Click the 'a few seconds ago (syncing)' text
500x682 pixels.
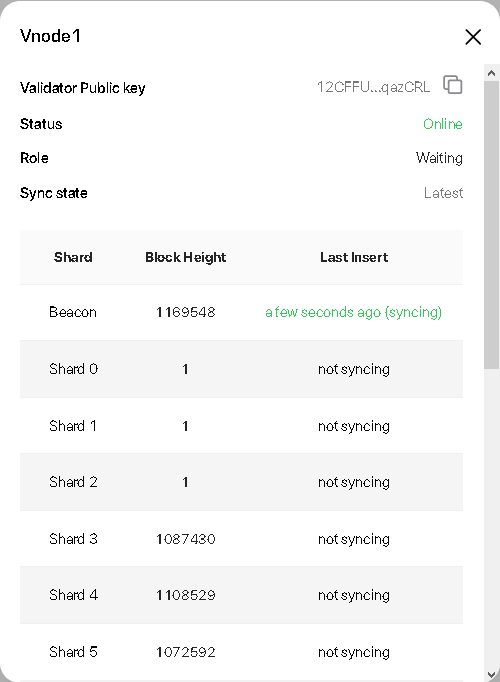353,312
